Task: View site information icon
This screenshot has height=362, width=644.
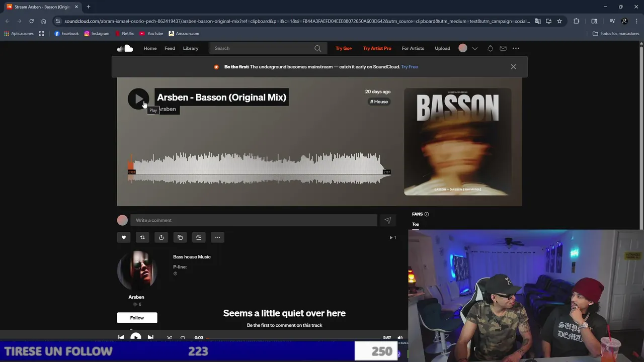Action: tap(58, 21)
